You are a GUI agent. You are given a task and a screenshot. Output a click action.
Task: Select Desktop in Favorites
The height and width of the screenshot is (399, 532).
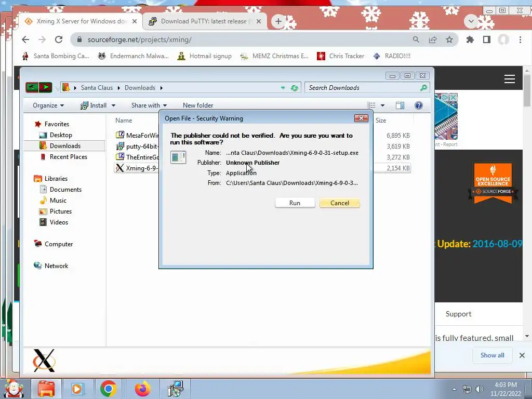61,135
